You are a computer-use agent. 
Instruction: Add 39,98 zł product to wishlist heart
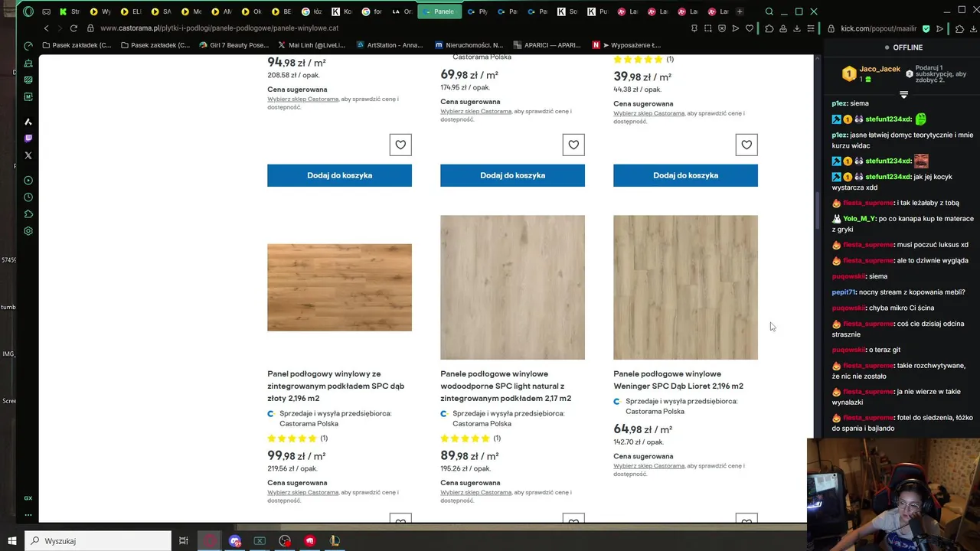pyautogui.click(x=746, y=145)
